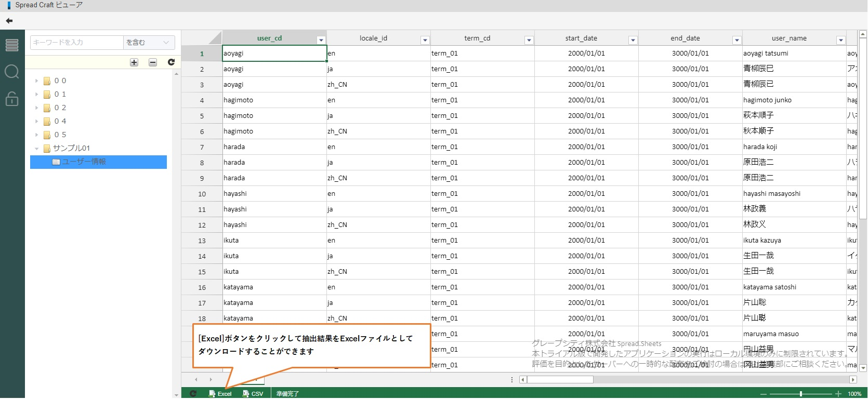Select the ユーザー情報 tree item
868x399 pixels.
click(x=84, y=162)
